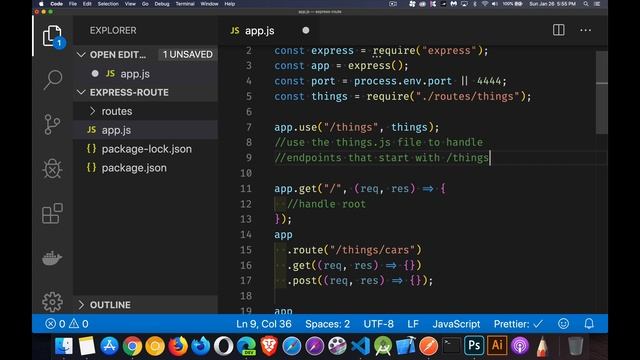Click the Prettier status item

[x=518, y=324]
